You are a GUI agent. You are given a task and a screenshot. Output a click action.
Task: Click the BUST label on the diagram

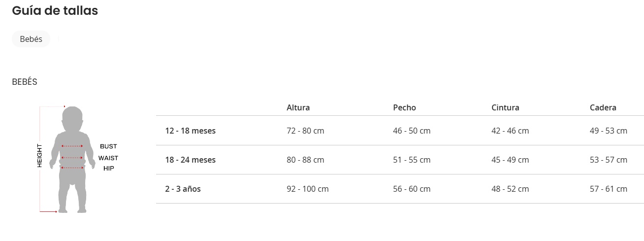point(108,146)
